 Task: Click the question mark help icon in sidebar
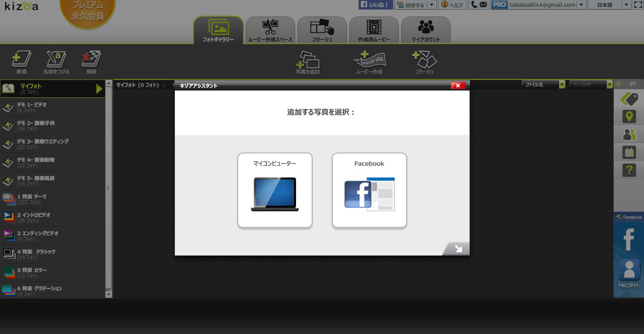(x=628, y=170)
